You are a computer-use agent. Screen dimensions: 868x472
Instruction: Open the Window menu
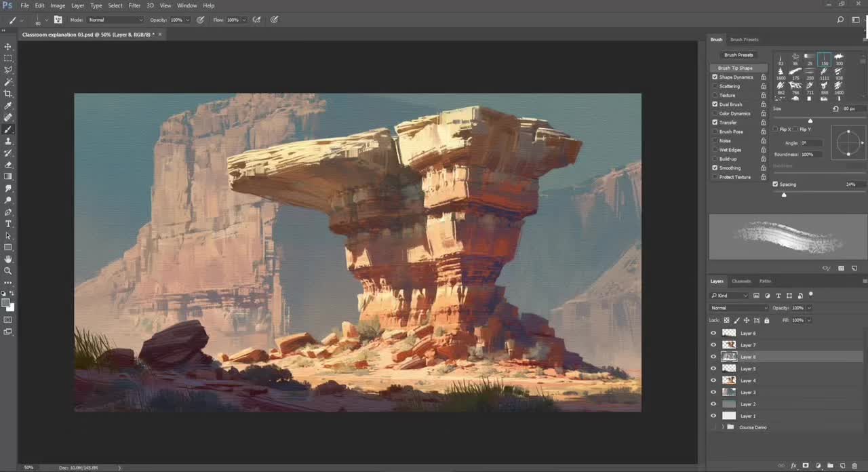pos(187,5)
